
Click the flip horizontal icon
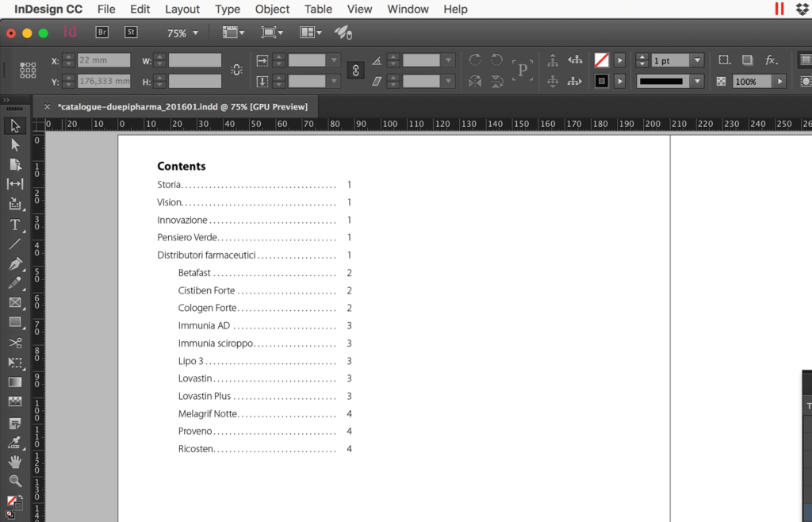click(475, 81)
